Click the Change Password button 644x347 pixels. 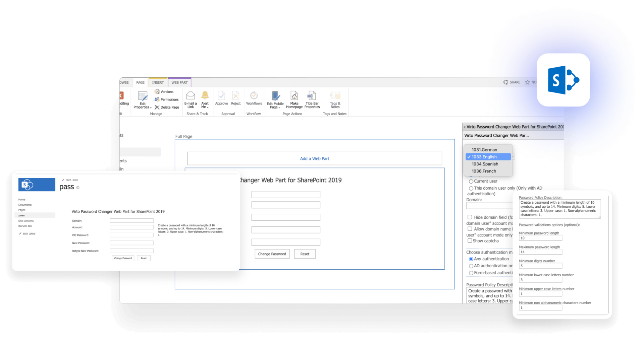pyautogui.click(x=272, y=254)
